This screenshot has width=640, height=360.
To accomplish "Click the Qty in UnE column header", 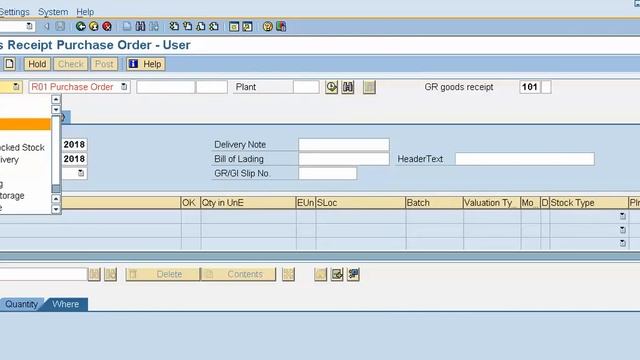I will click(248, 203).
